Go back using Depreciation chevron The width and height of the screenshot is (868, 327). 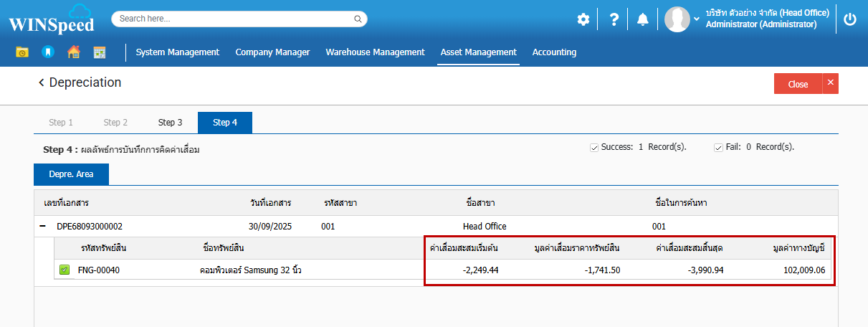tap(42, 83)
